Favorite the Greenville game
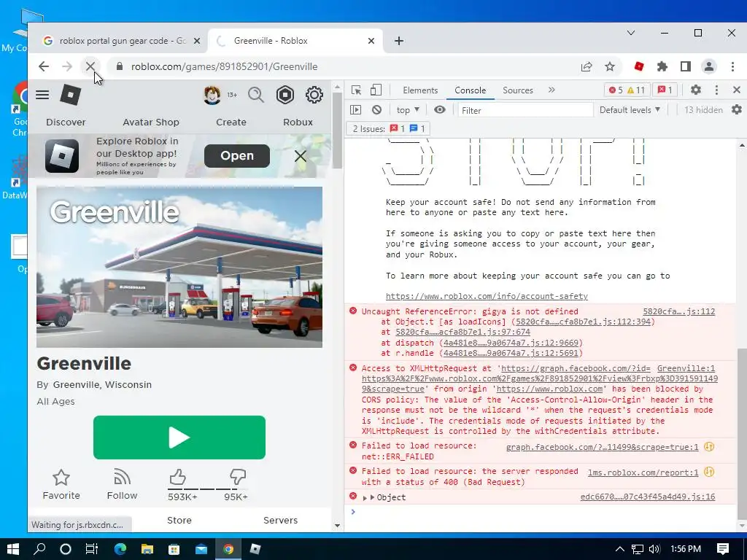 point(61,485)
